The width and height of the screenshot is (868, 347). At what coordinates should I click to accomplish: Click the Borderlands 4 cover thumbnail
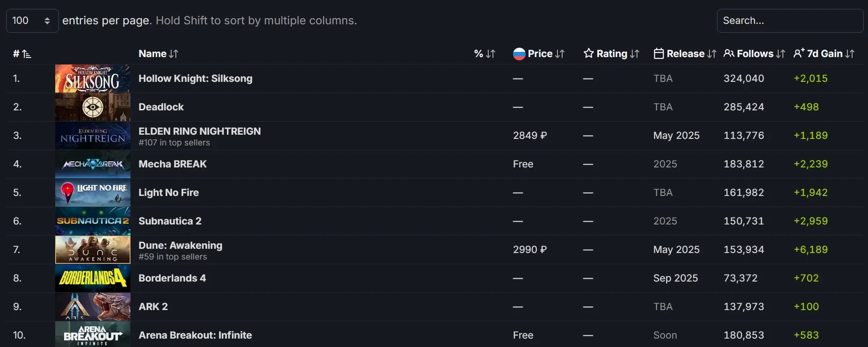pos(93,278)
